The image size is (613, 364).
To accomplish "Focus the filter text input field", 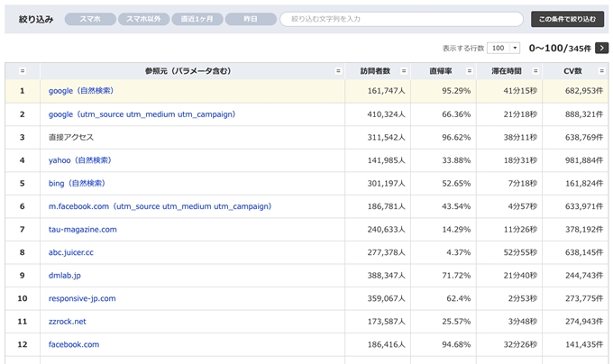I will pos(401,19).
